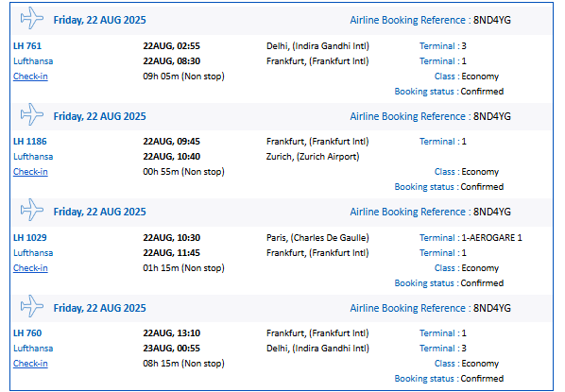
Task: Click the 09h 05m (Non stop) duration
Action: point(183,77)
